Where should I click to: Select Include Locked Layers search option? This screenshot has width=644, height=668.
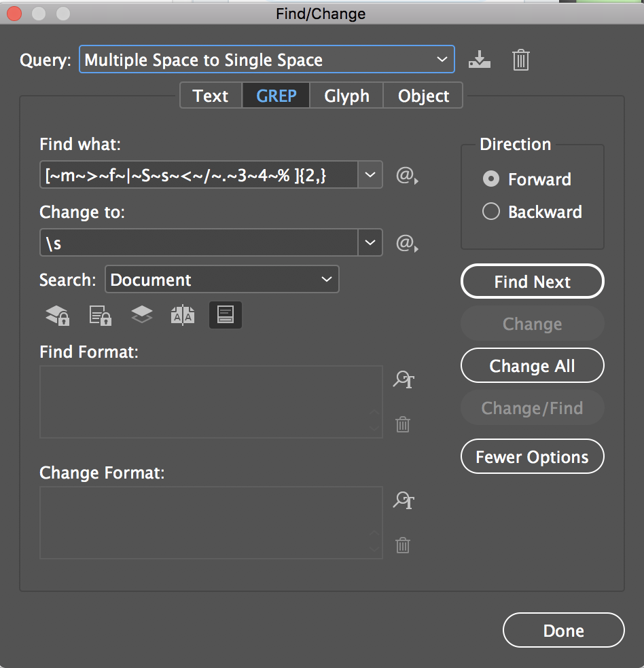57,314
